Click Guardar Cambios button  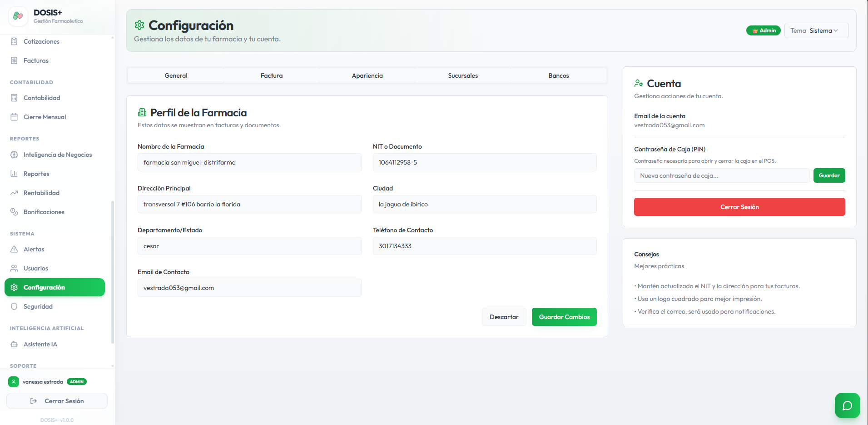click(x=564, y=317)
